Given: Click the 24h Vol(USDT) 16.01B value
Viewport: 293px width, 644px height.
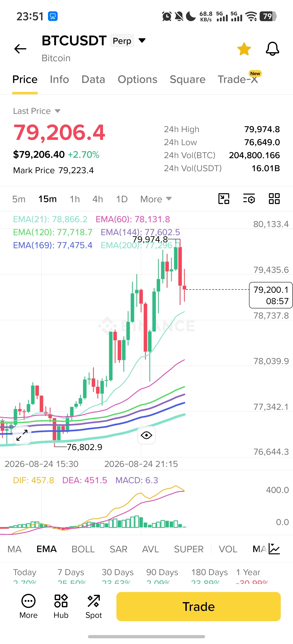Looking at the screenshot, I should coord(266,169).
